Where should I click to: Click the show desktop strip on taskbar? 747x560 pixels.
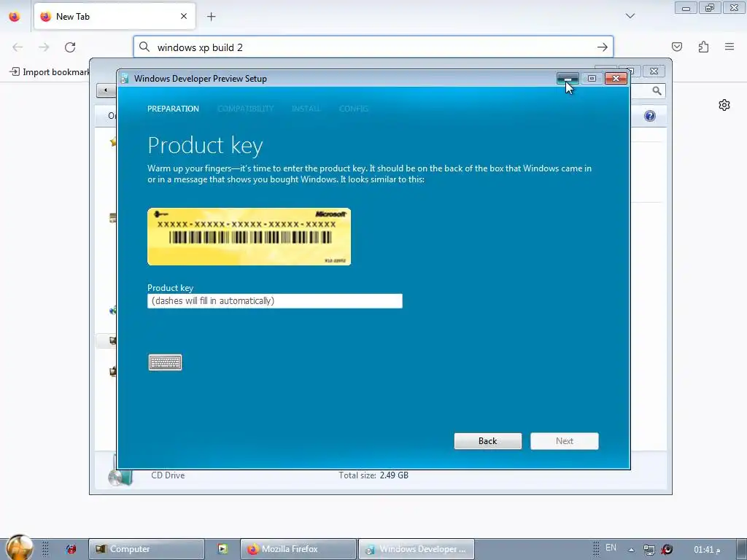point(741,549)
